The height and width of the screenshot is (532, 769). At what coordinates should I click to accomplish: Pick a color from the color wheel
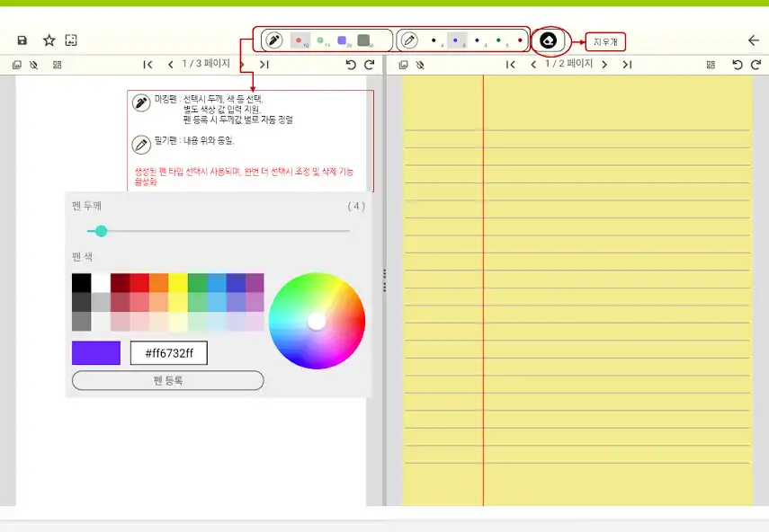315,319
